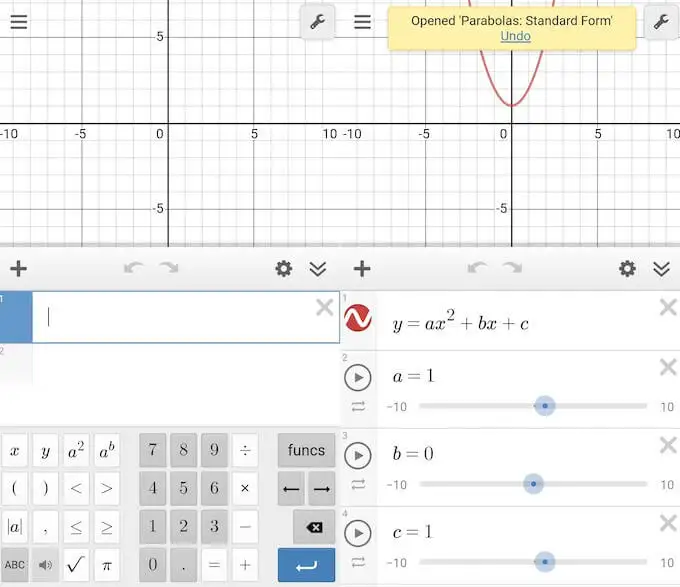Tap the pi key
Viewport: 680px width, 587px height.
107,565
